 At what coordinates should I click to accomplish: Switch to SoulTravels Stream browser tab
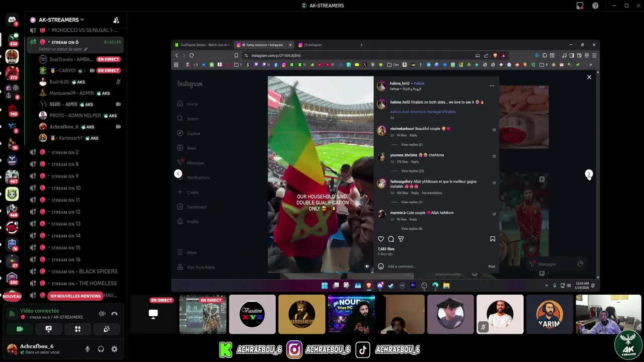(x=202, y=45)
